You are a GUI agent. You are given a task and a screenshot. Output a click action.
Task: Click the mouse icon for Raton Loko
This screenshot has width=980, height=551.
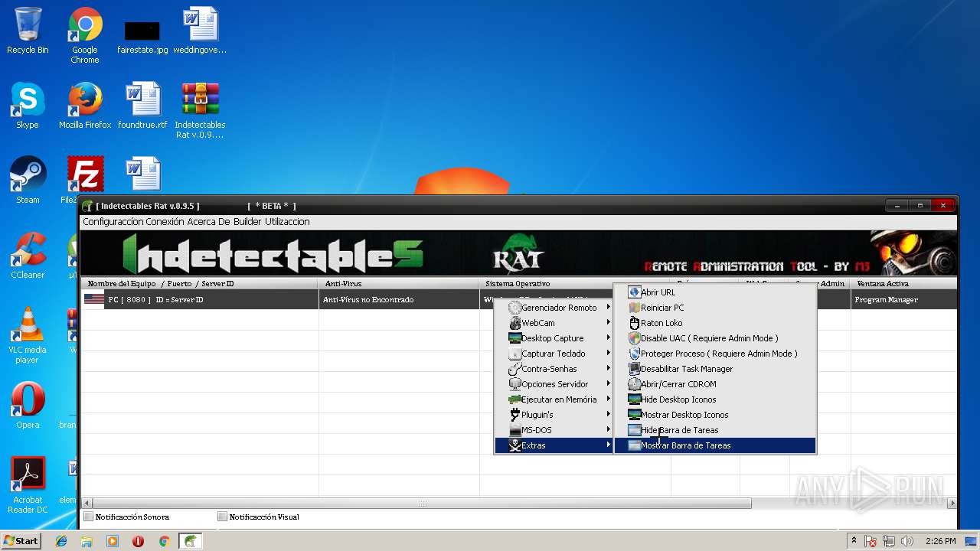(x=634, y=323)
